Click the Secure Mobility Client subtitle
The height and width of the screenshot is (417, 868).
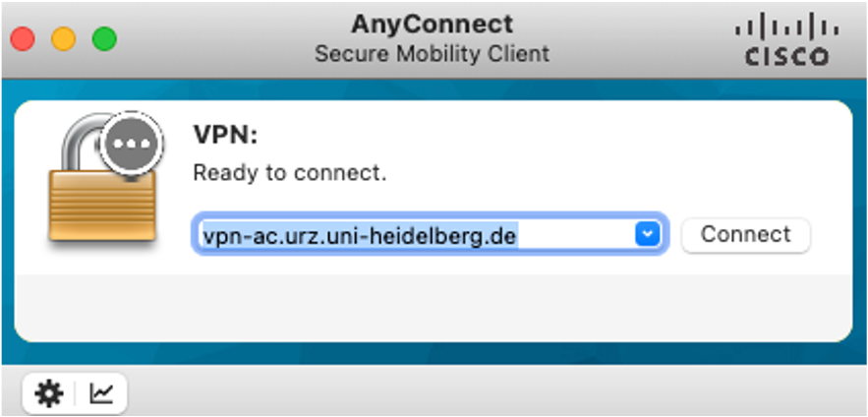[x=432, y=54]
